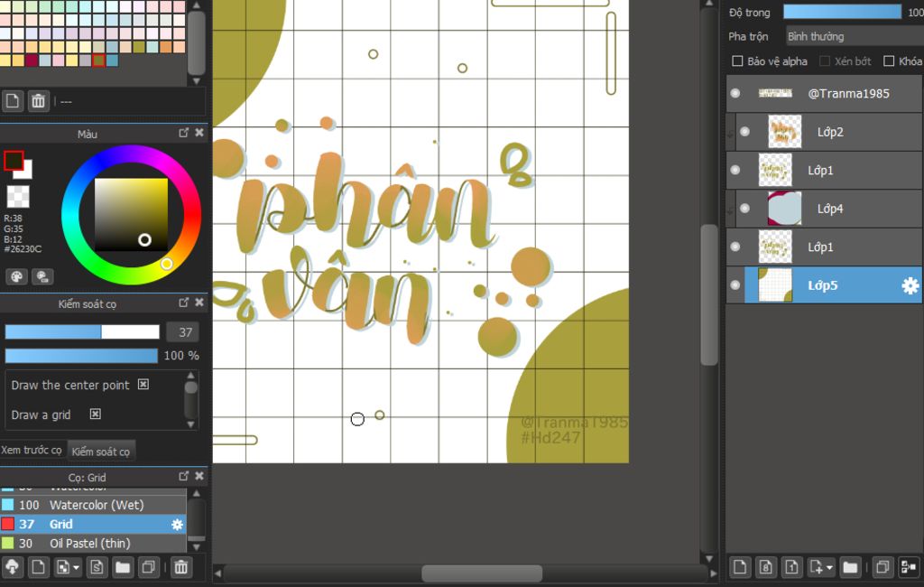Hide the Lớp4 layer
Screen dimensions: 924x587
point(744,209)
